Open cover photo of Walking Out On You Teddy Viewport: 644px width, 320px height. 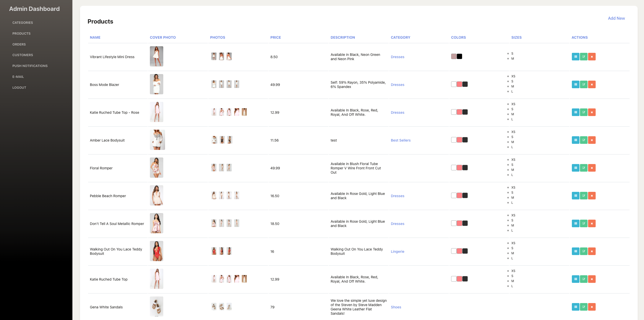(x=156, y=251)
